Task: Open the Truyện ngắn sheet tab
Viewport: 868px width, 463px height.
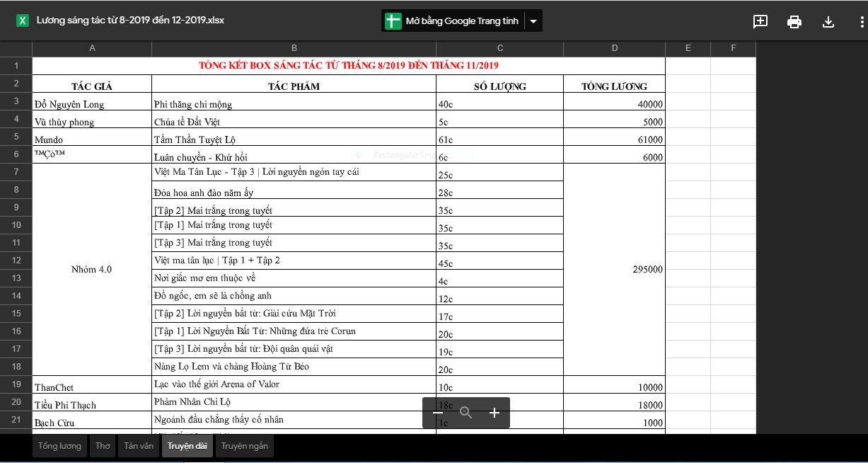Action: pyautogui.click(x=244, y=446)
